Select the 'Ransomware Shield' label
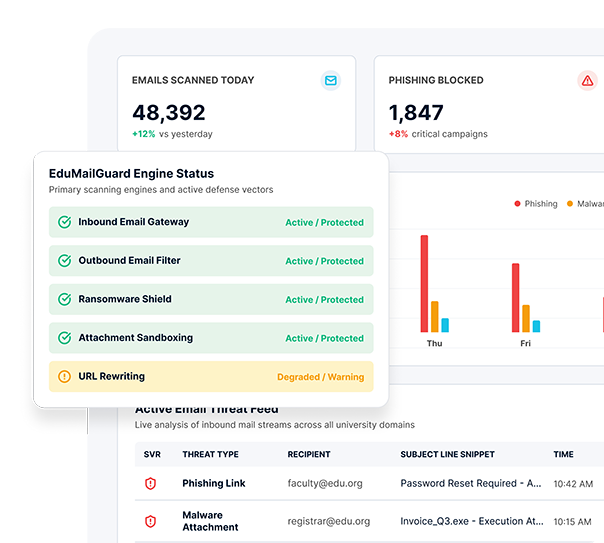Viewport: 604px width, 543px height. click(x=125, y=299)
